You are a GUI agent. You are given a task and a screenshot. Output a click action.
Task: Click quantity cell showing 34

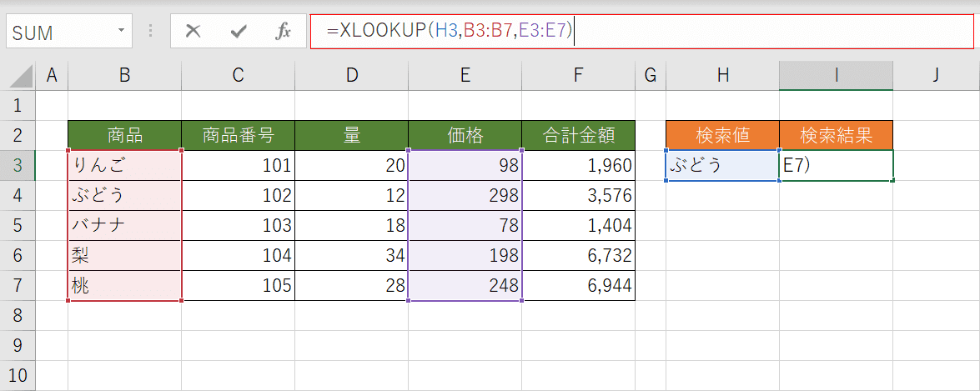(x=351, y=255)
